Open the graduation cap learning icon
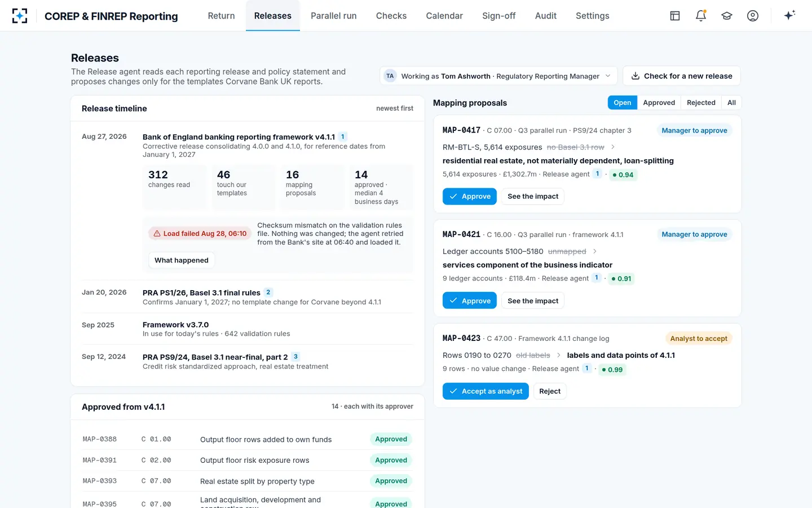 (x=727, y=16)
